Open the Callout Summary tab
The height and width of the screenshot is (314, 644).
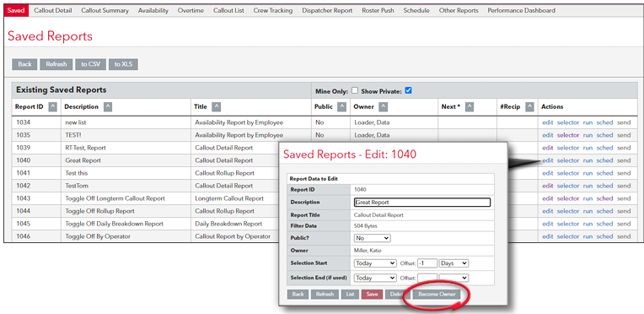pos(105,11)
